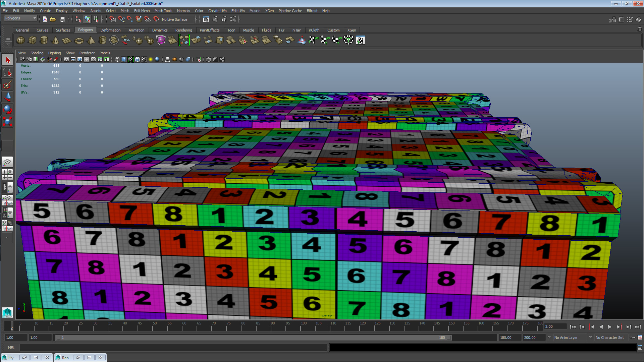Select the Paint Selection tool

click(7, 85)
